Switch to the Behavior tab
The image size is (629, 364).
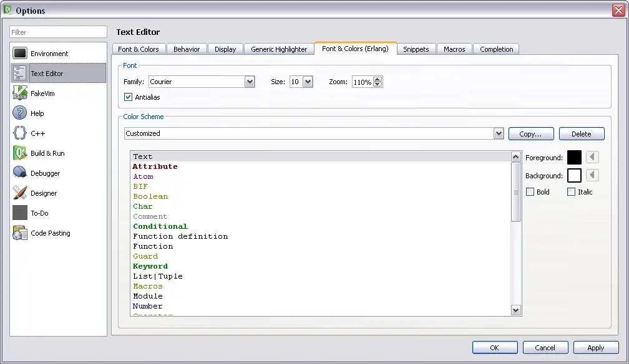tap(187, 49)
